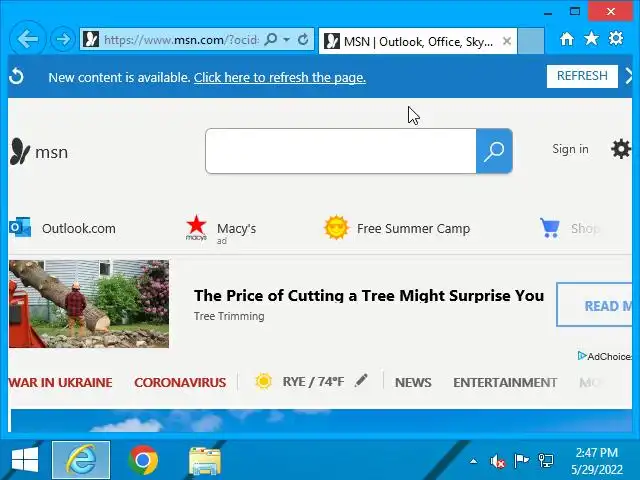Open the NEWS navigation item

pyautogui.click(x=413, y=382)
